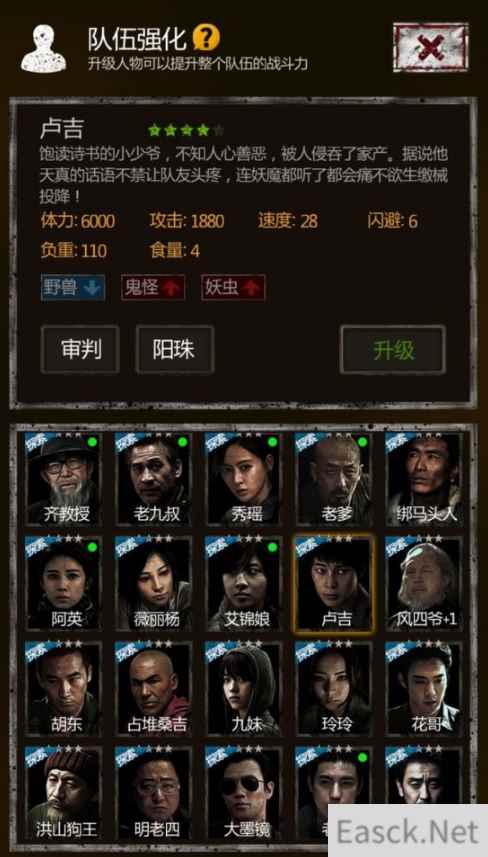This screenshot has height=857, width=488.
Task: Pick the 绑马头人 character card
Action: 425,479
